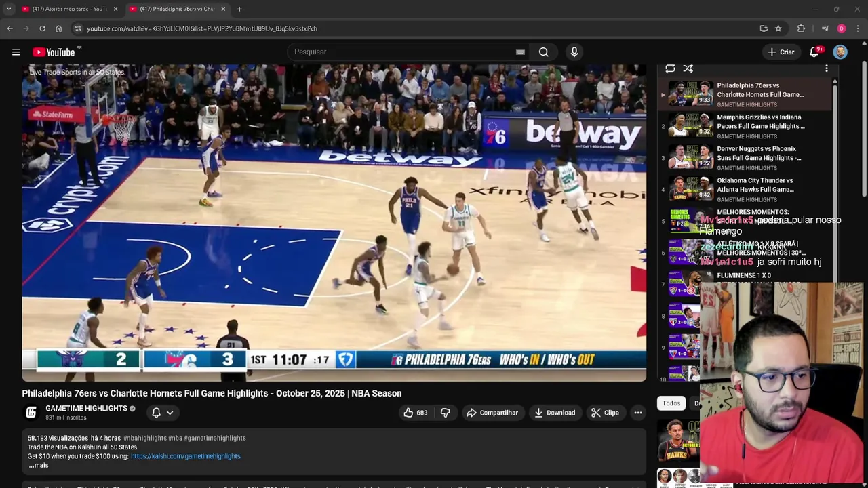
Task: Dislike the video with thumbs down
Action: click(445, 412)
